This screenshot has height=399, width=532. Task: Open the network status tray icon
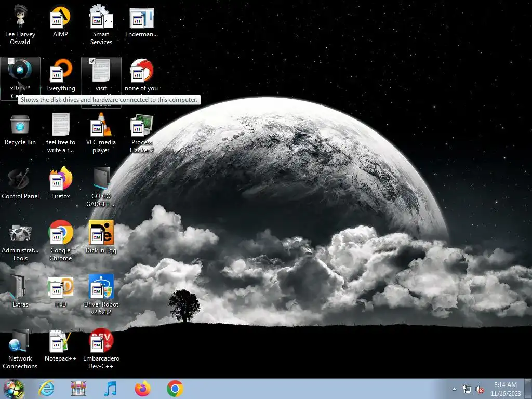point(467,390)
